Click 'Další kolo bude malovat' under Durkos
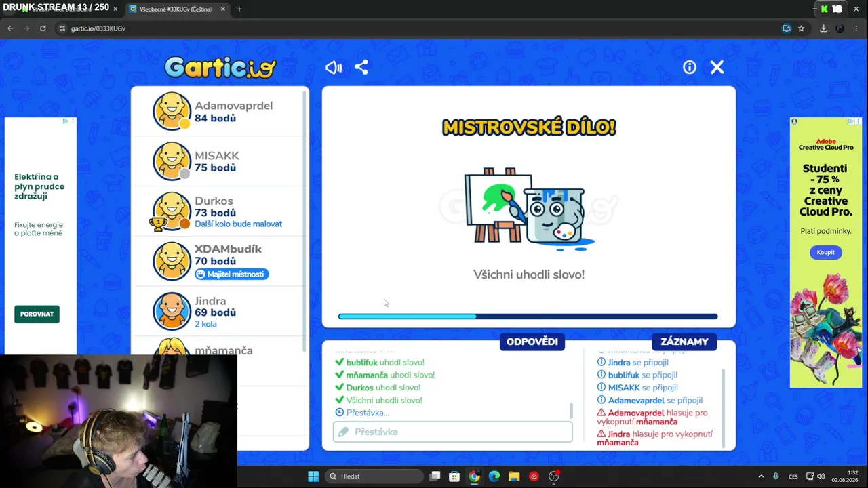The width and height of the screenshot is (868, 488). click(x=238, y=224)
